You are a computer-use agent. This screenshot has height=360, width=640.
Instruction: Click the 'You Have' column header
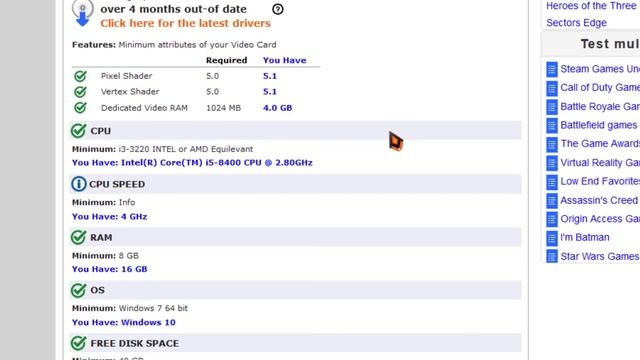(284, 60)
